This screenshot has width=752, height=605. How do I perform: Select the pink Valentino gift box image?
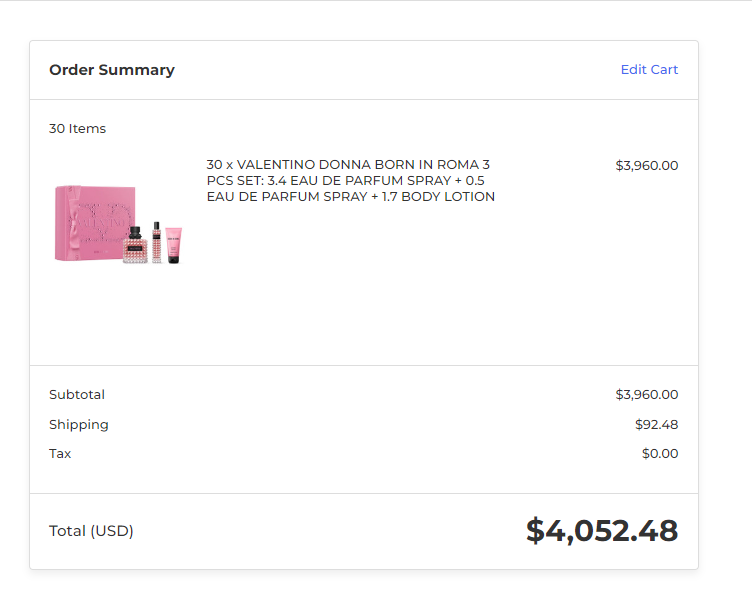coord(94,223)
